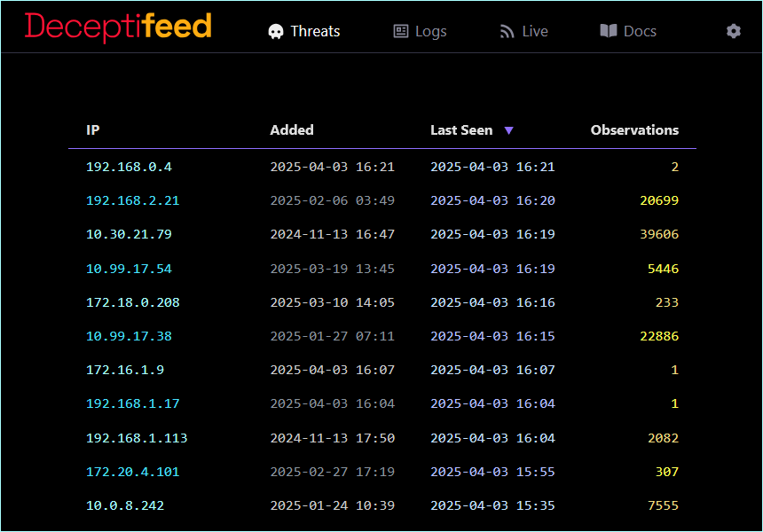Open IP address 192.168.0.4
This screenshot has height=532, width=763.
pos(129,167)
